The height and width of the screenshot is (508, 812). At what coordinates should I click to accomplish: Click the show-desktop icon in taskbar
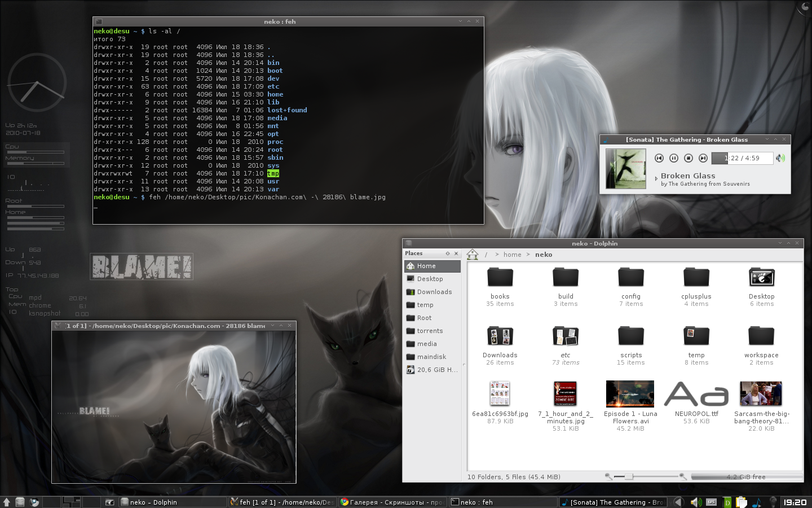click(x=109, y=502)
